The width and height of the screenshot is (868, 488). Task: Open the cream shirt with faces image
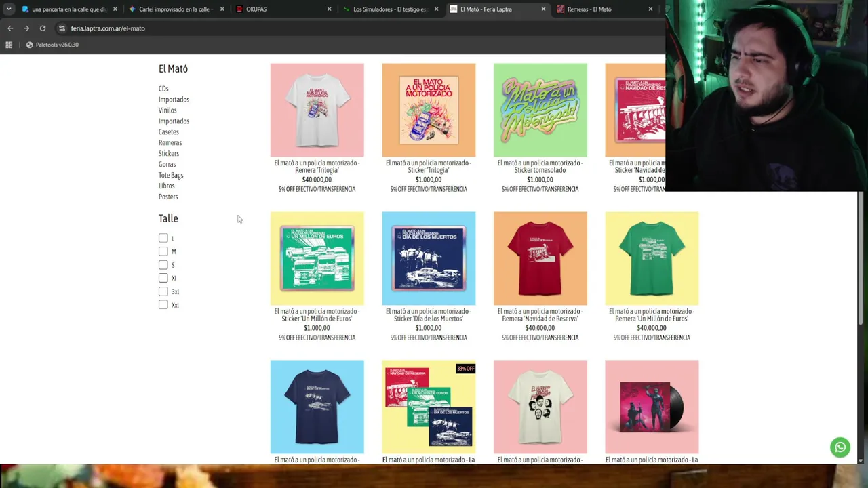[540, 407]
